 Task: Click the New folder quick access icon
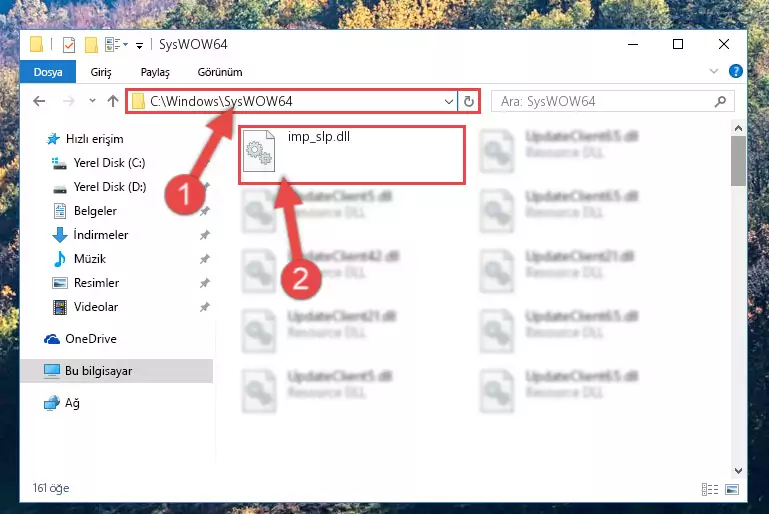tap(91, 45)
